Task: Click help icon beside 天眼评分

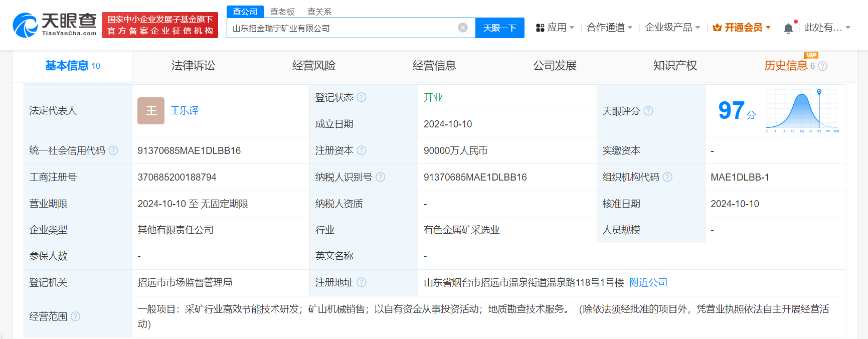Action: click(x=648, y=111)
